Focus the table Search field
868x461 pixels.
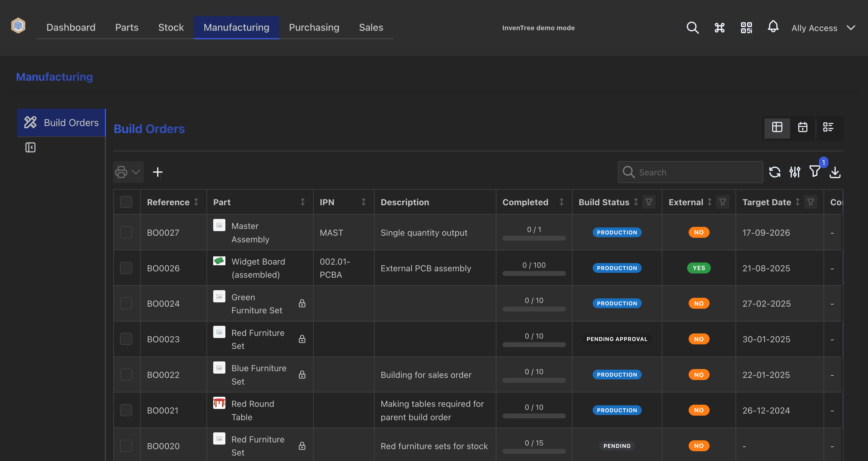tap(690, 172)
